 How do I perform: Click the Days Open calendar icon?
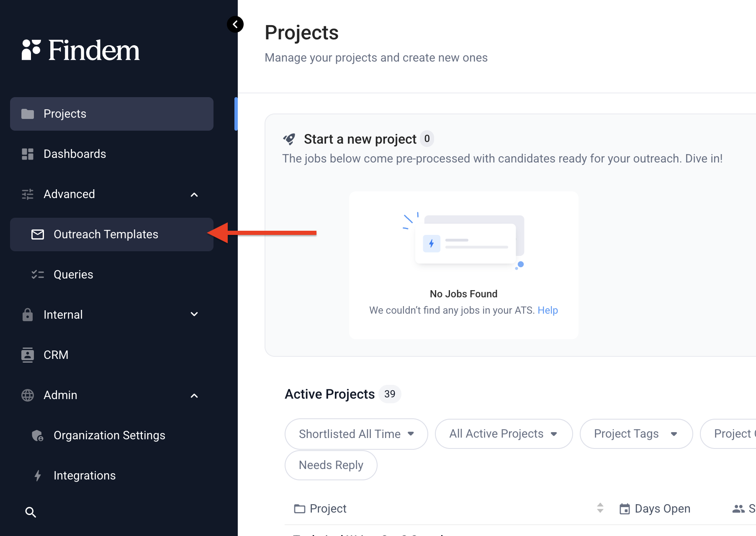pos(625,509)
